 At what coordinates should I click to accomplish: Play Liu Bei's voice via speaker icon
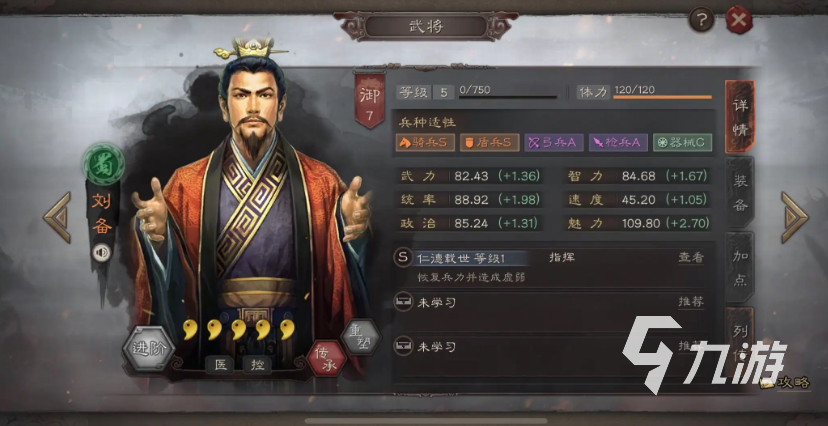tap(102, 253)
